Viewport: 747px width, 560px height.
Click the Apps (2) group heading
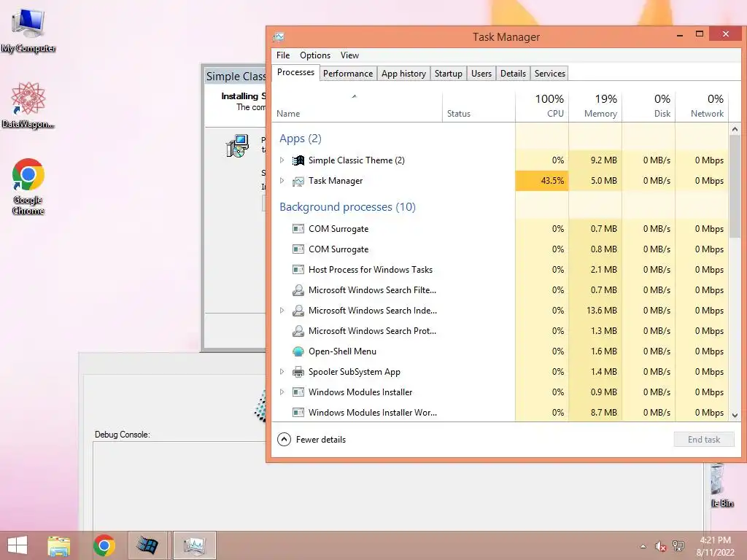301,139
